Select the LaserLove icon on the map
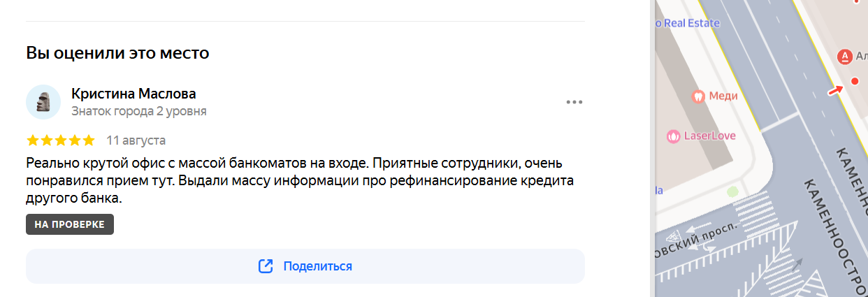This screenshot has height=297, width=868. (673, 136)
